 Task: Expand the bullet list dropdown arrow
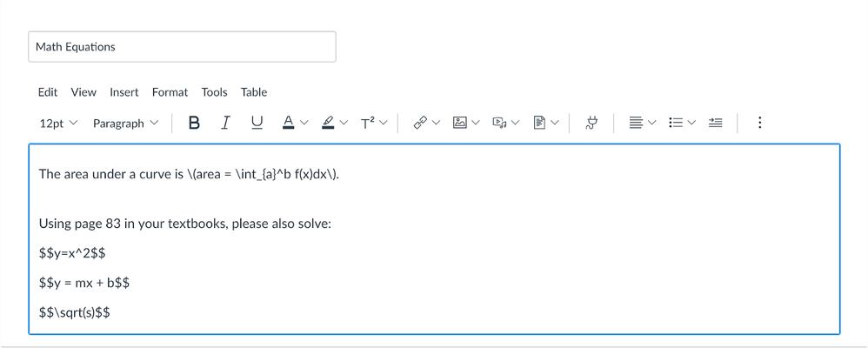[691, 123]
